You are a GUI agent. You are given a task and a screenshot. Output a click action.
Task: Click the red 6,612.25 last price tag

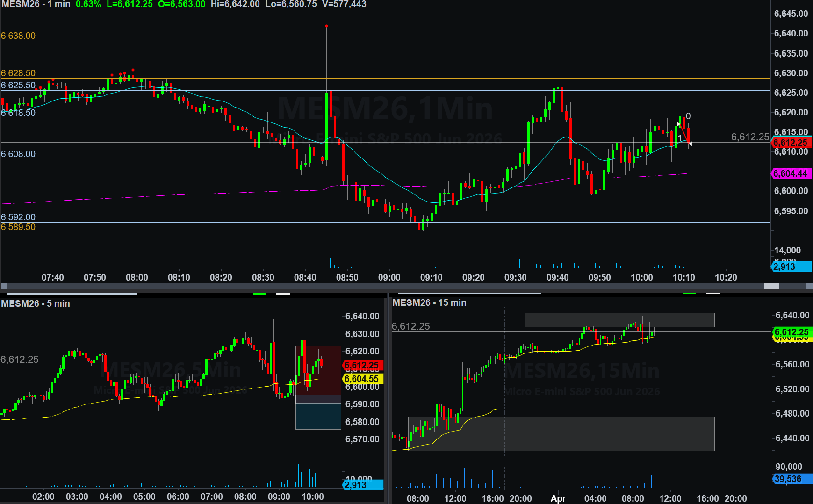pos(791,143)
